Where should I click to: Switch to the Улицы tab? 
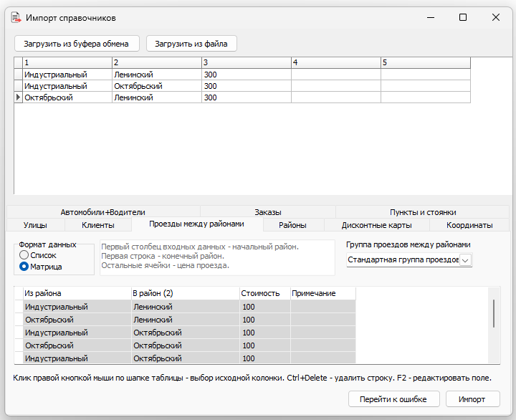tap(35, 225)
